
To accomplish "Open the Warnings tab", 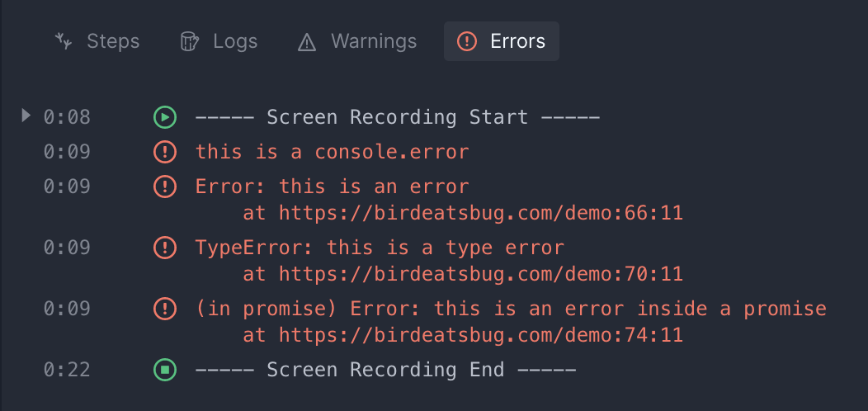I will coord(357,41).
